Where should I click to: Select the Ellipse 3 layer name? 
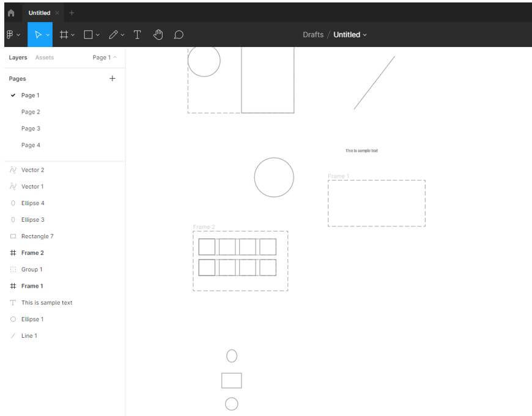tap(32, 220)
